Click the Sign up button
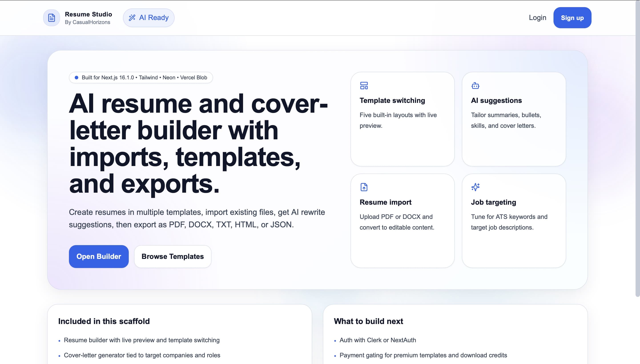 coord(572,18)
